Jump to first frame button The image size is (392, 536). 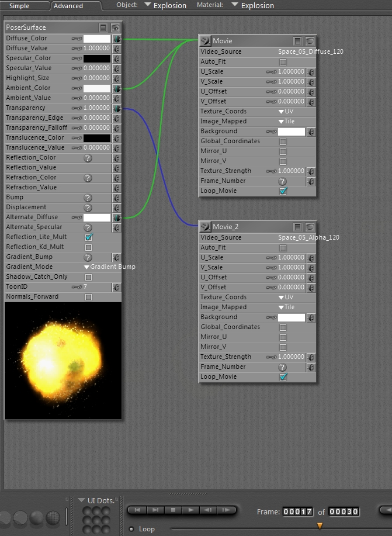137,510
